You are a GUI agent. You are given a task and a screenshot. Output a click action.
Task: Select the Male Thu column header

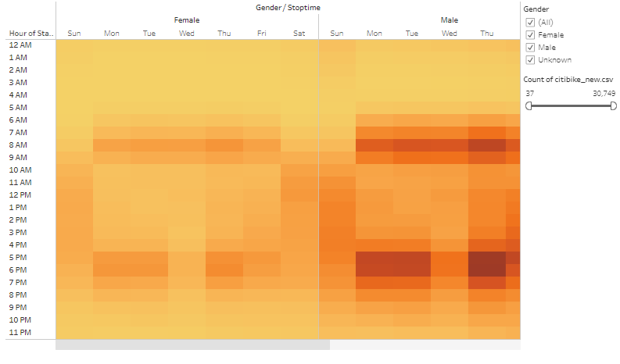(487, 34)
